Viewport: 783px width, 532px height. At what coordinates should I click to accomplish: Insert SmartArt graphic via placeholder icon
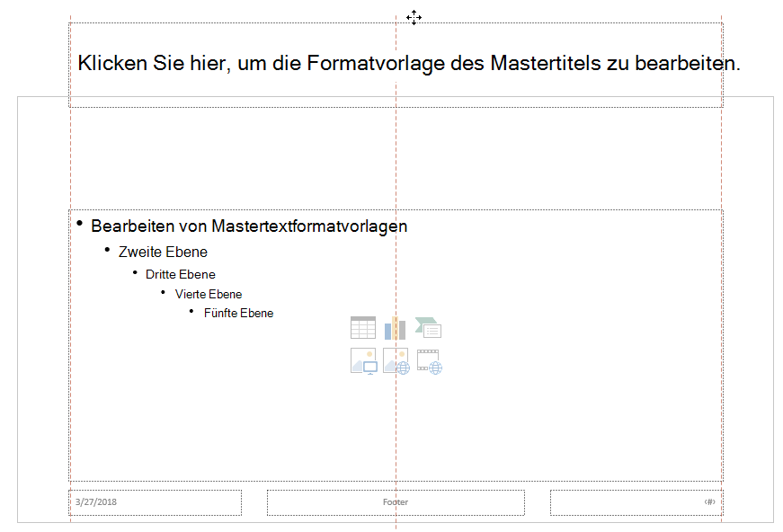point(429,328)
